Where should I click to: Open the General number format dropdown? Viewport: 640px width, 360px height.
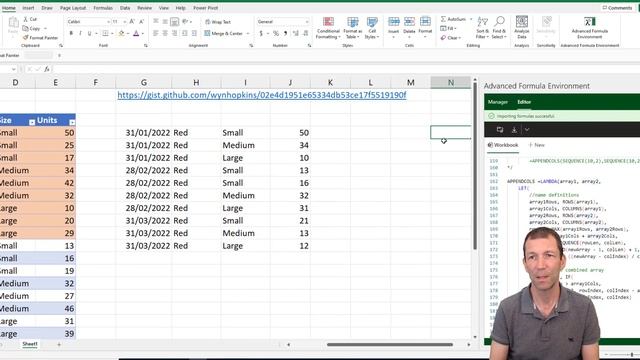click(307, 22)
